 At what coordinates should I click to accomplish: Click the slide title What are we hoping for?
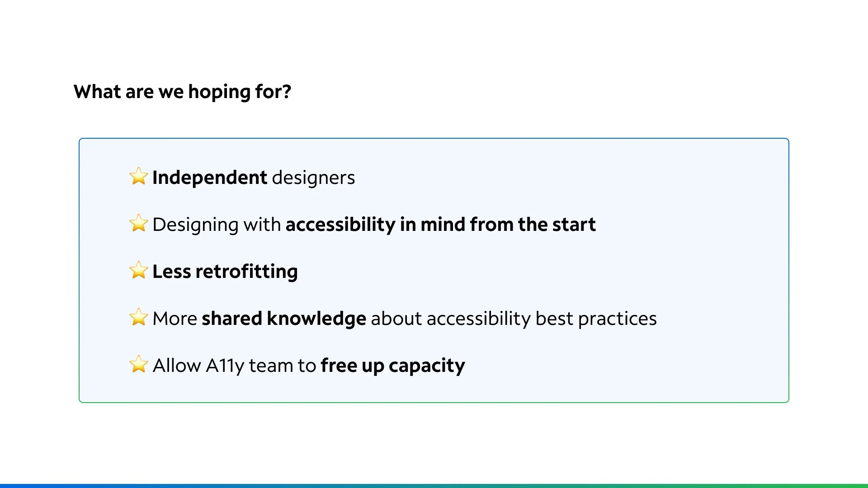pos(182,92)
